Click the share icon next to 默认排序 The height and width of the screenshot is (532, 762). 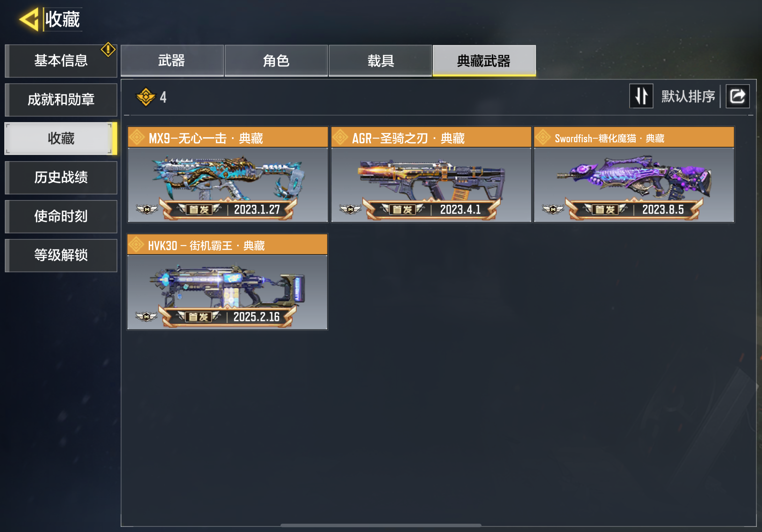point(737,97)
